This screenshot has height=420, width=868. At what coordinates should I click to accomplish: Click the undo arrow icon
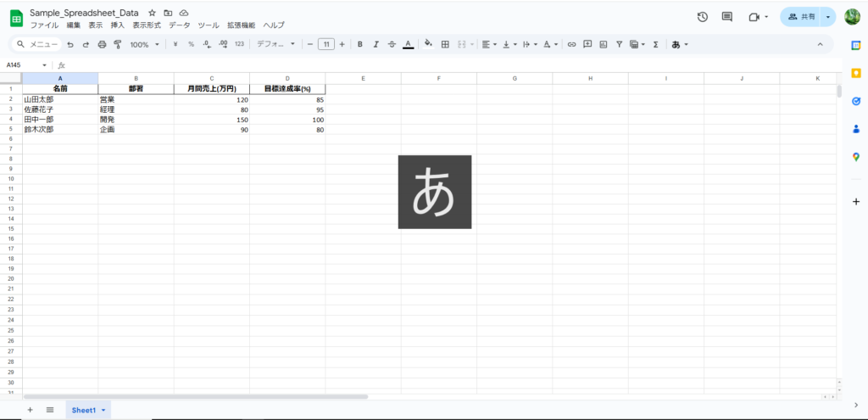tap(70, 44)
